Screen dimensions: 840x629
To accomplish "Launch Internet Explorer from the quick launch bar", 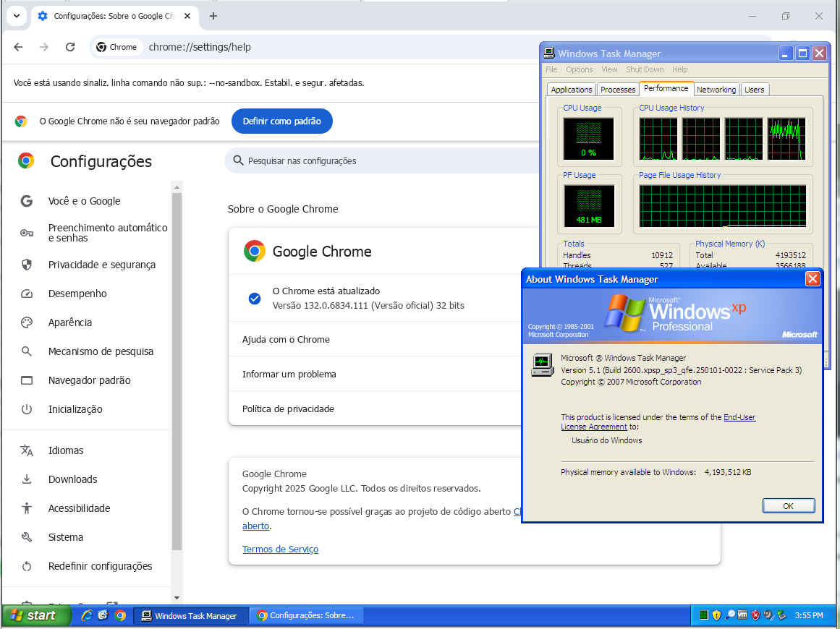I will tap(87, 615).
